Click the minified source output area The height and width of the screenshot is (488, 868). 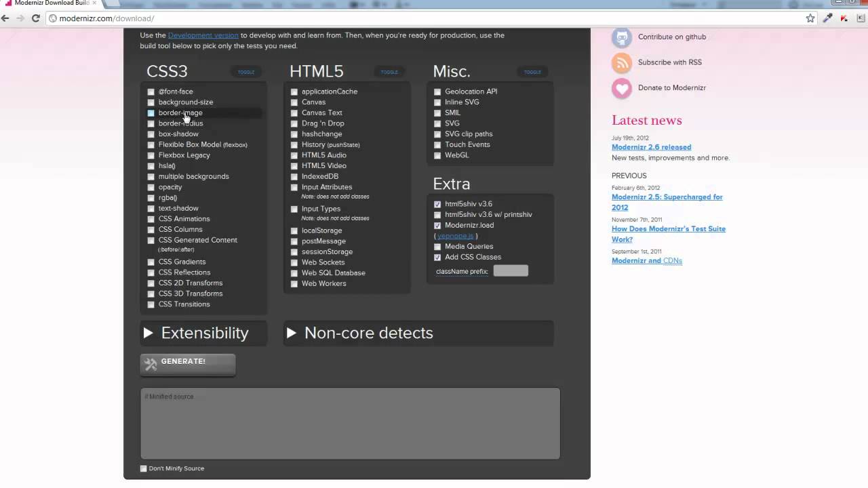(350, 424)
